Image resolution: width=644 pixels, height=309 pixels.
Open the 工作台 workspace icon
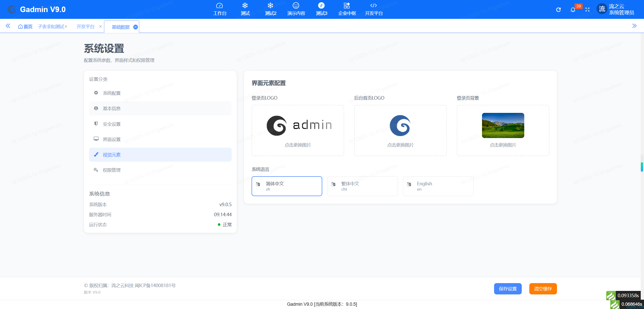click(x=220, y=9)
